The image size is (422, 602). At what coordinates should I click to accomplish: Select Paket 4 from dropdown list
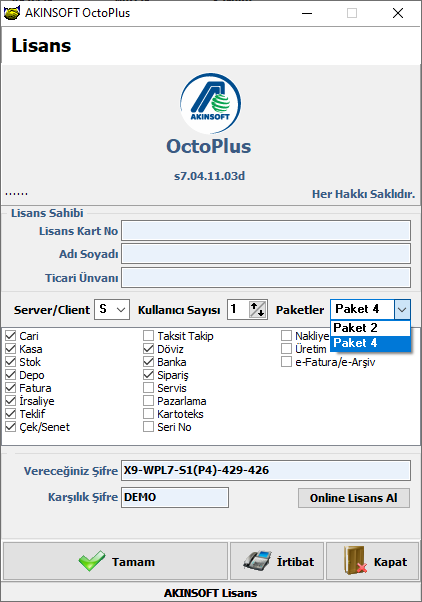click(x=370, y=343)
